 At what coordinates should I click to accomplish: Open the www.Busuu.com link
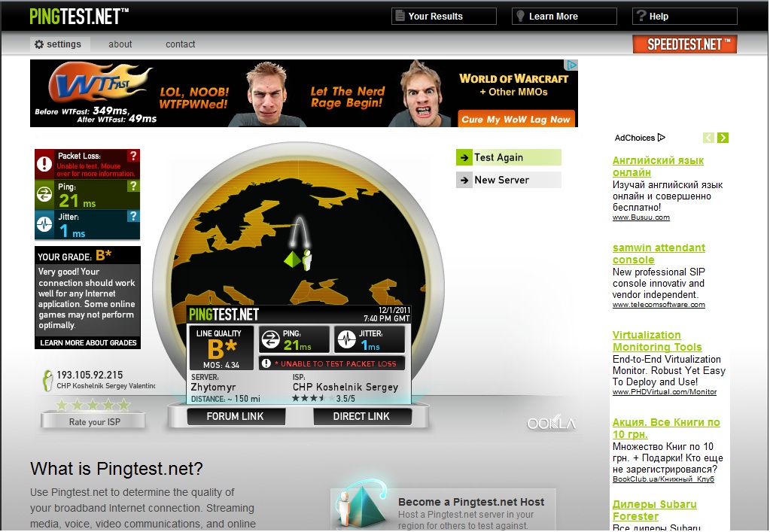click(641, 217)
